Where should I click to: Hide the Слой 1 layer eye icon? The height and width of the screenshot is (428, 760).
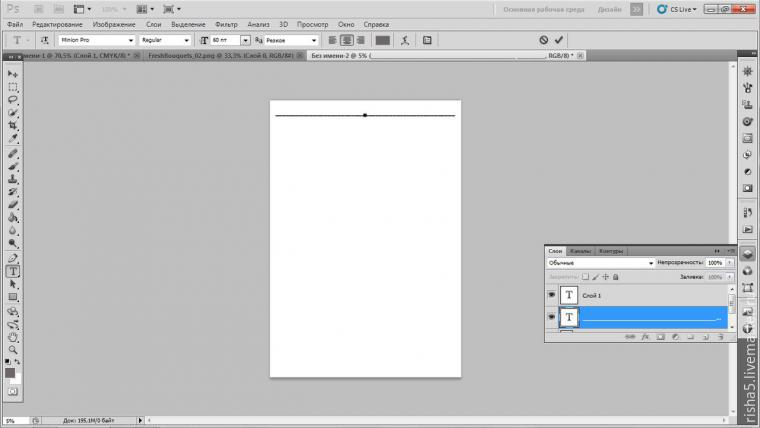click(x=552, y=295)
